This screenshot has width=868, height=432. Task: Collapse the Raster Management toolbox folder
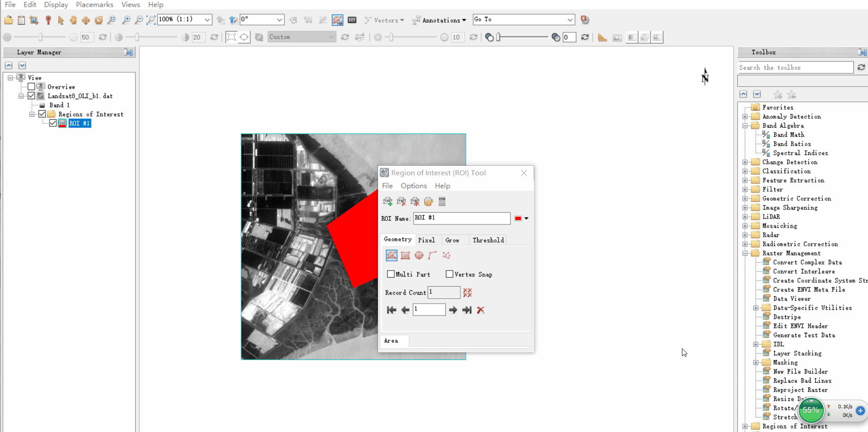(745, 253)
